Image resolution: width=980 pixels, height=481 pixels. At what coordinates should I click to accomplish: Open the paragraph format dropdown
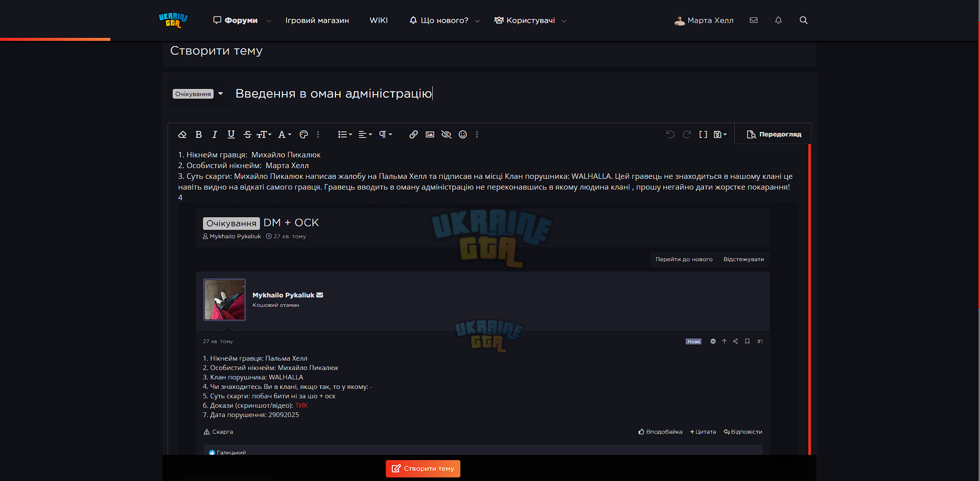click(x=385, y=134)
